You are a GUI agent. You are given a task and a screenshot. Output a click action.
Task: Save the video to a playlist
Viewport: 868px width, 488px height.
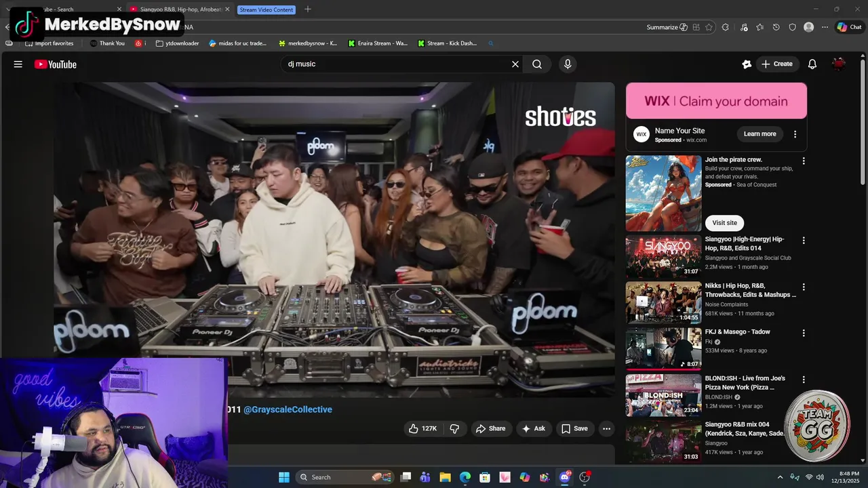tap(574, 428)
